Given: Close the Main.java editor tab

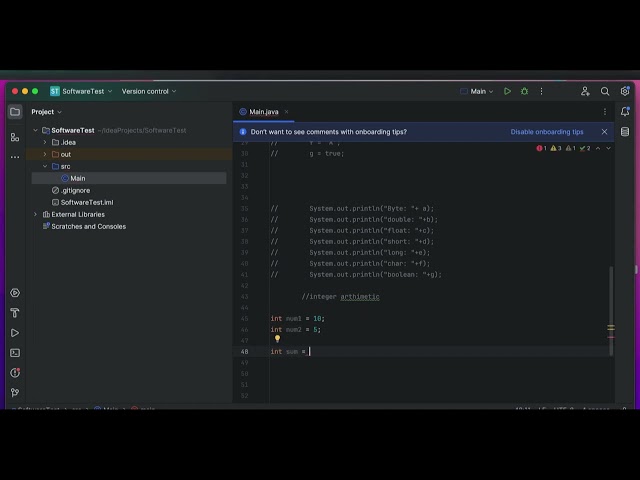Looking at the screenshot, I should 287,112.
